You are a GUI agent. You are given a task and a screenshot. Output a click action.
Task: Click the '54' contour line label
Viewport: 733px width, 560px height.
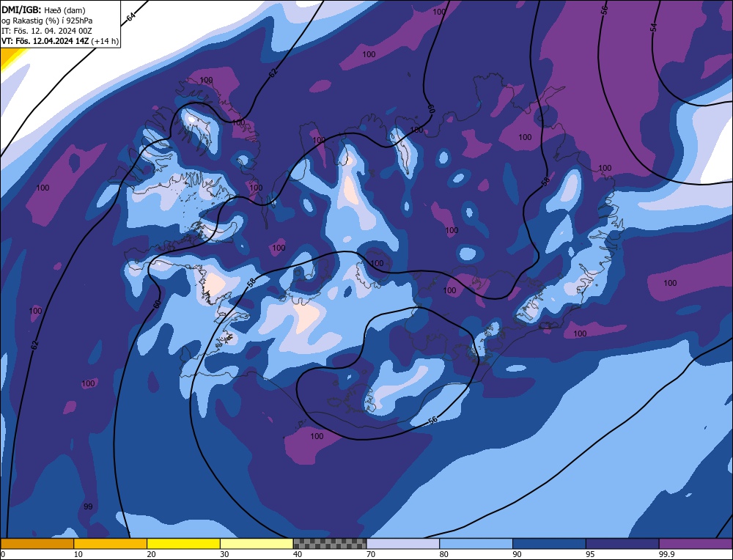[654, 27]
